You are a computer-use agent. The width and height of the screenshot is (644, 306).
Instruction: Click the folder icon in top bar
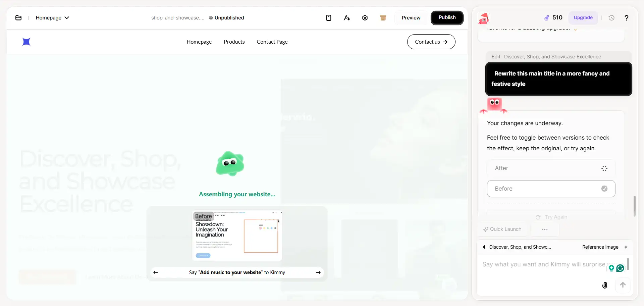pyautogui.click(x=18, y=18)
